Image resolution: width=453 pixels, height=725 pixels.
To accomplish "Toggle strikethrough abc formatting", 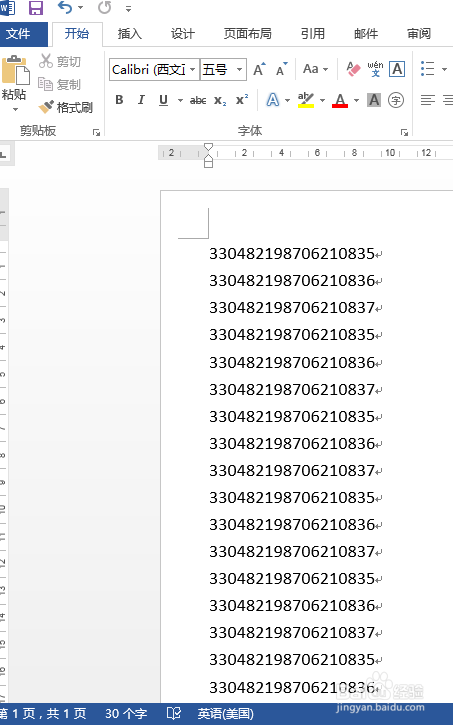I will pos(198,100).
